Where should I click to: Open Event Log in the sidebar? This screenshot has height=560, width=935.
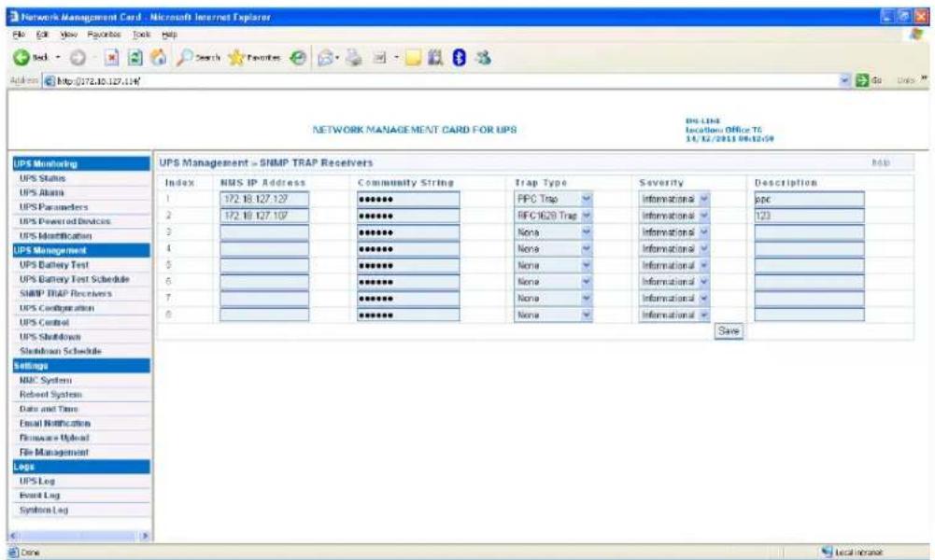[x=39, y=495]
